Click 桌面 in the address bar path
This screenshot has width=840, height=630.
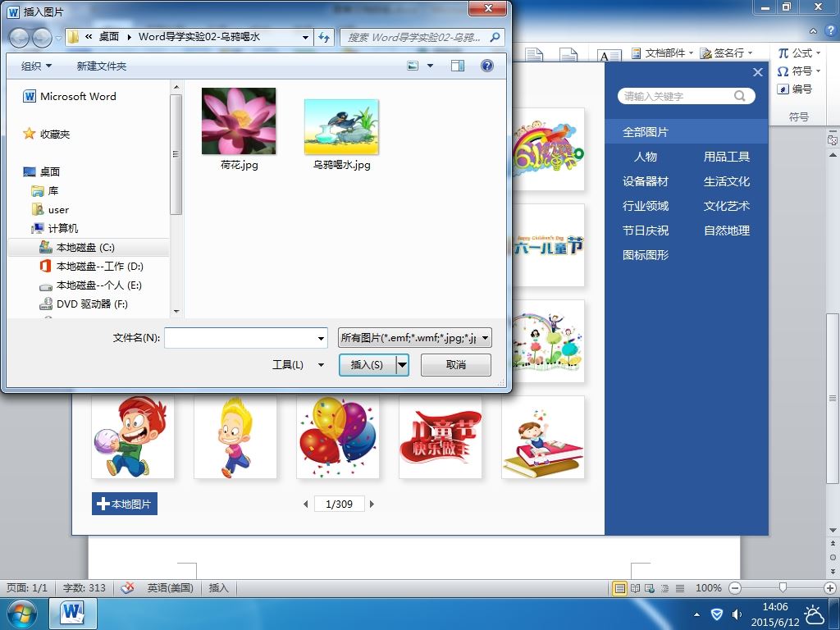point(109,36)
